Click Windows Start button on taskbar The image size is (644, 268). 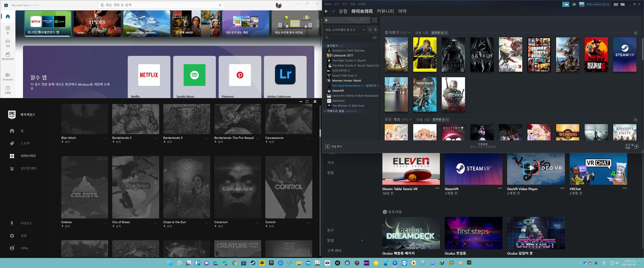(170, 263)
